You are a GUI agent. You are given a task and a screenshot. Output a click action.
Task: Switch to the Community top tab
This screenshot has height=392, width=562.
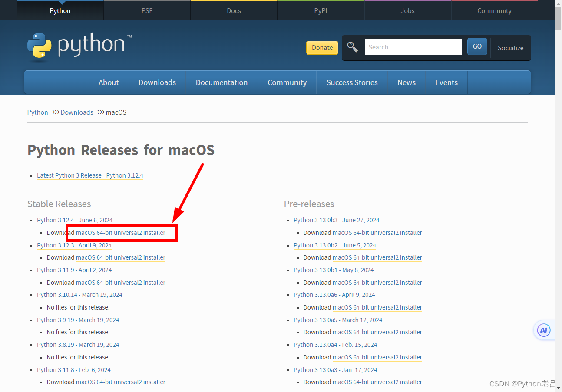pos(494,10)
